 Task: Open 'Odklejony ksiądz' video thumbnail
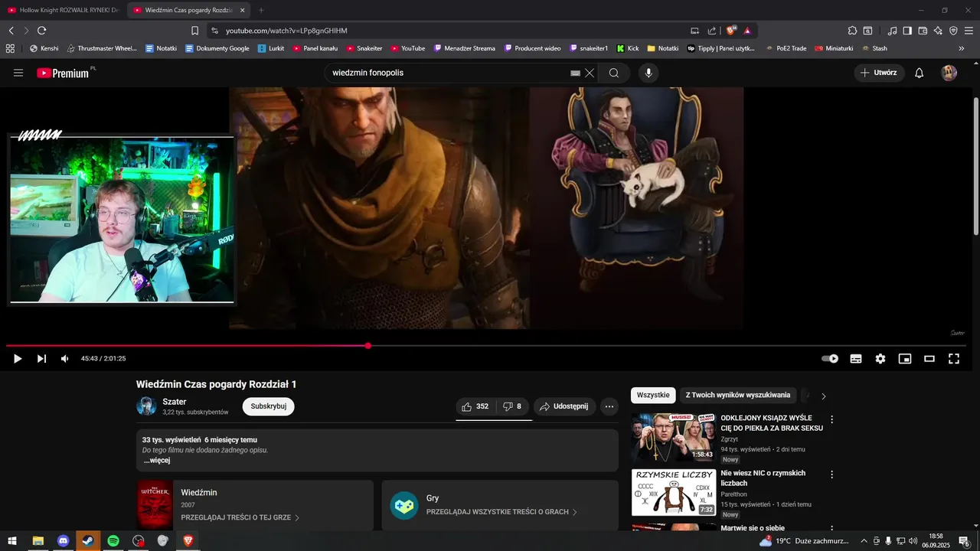674,438
